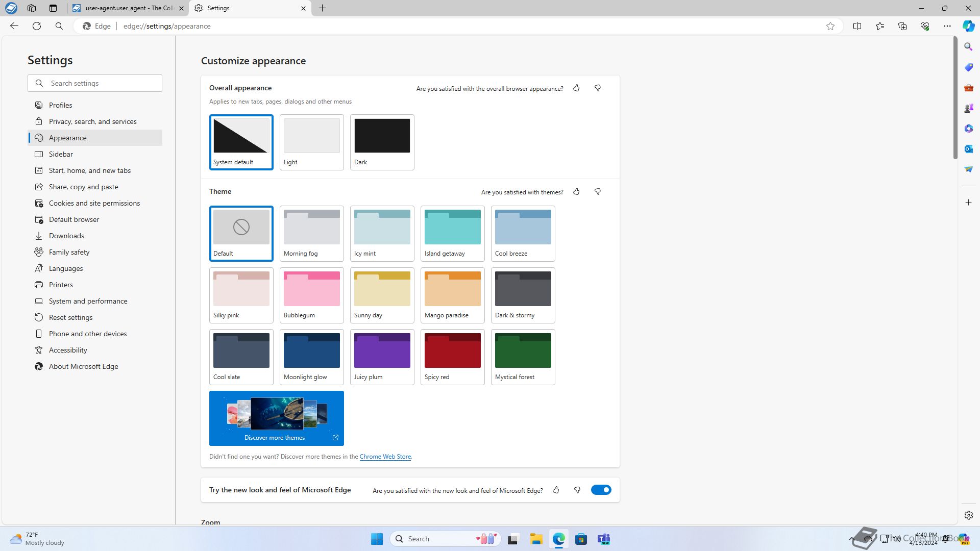Viewport: 980px width, 551px height.
Task: Thumbs up the new look and feel
Action: (x=556, y=490)
